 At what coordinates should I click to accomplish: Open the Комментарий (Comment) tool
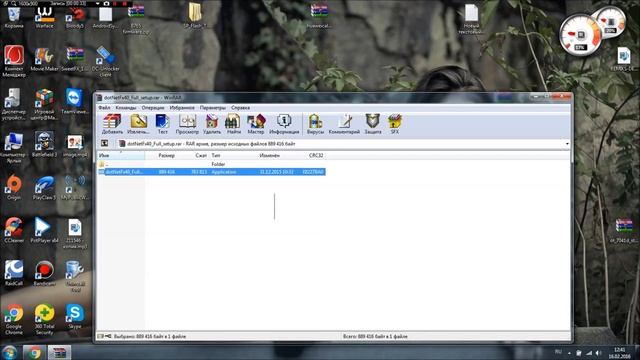[x=344, y=124]
